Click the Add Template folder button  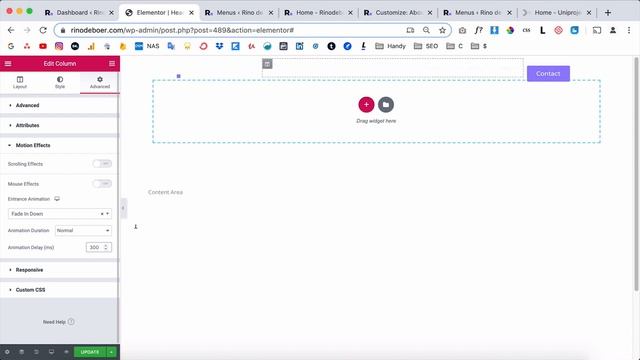[x=386, y=104]
